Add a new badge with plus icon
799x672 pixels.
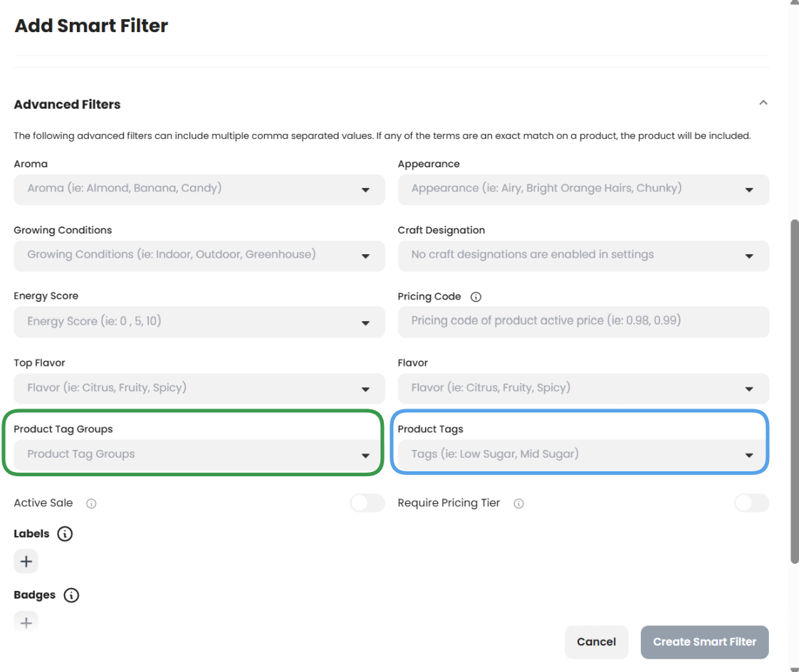coord(26,623)
